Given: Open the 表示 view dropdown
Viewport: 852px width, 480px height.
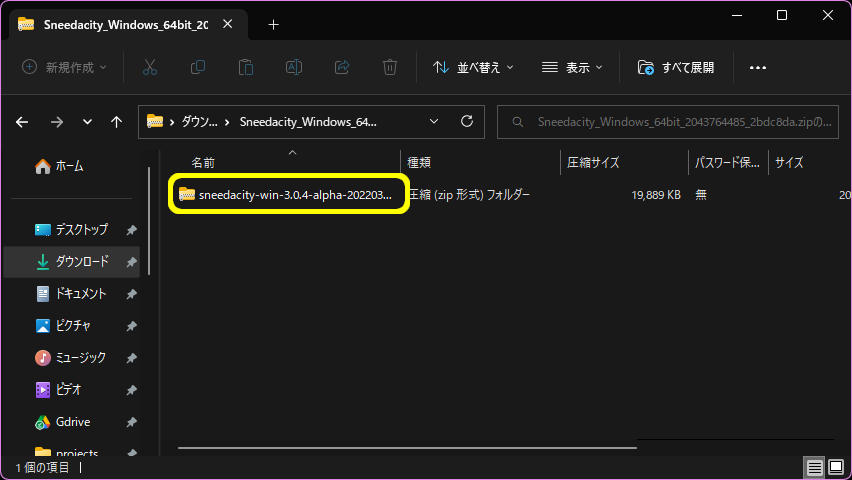Looking at the screenshot, I should (x=572, y=67).
